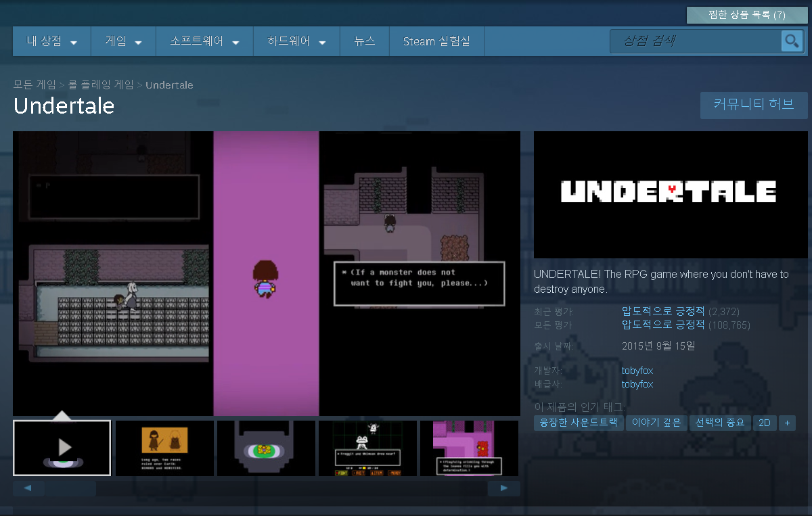Click the Undertale page title

coord(64,106)
